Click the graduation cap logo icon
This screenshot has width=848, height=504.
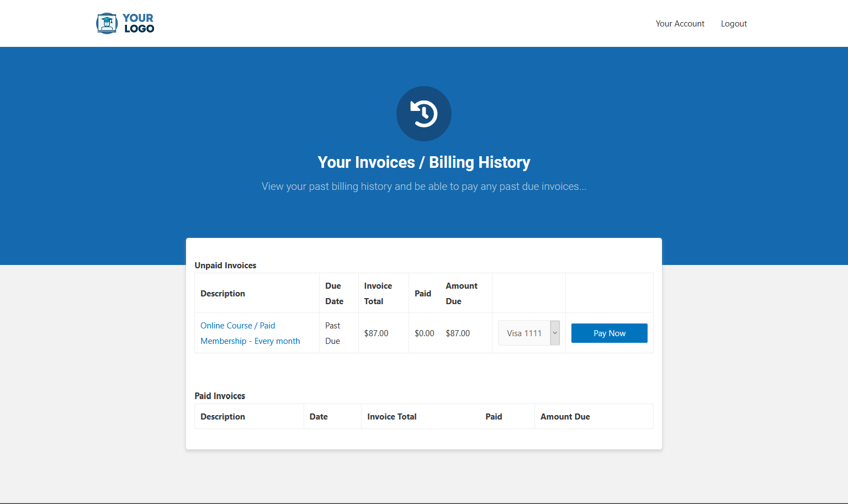pyautogui.click(x=107, y=24)
